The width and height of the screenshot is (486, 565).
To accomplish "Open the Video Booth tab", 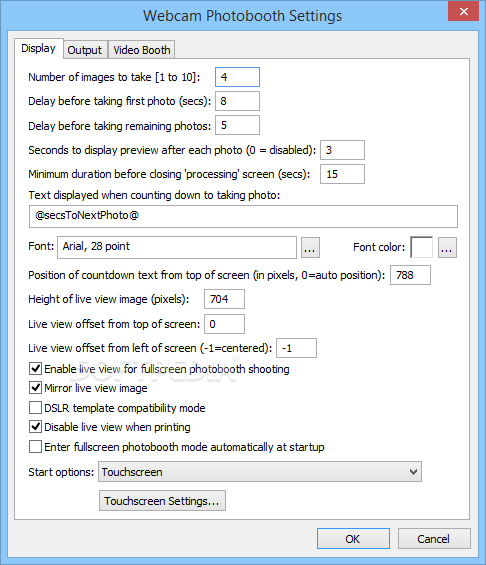I will click(142, 50).
